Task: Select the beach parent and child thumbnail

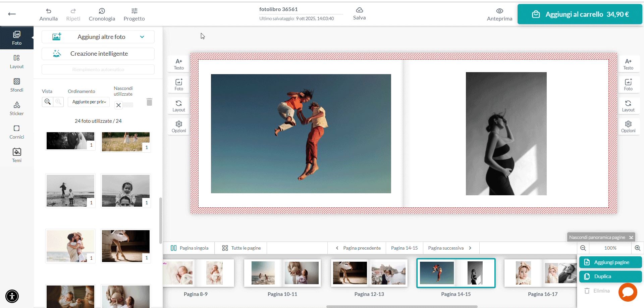Action: coord(70,191)
